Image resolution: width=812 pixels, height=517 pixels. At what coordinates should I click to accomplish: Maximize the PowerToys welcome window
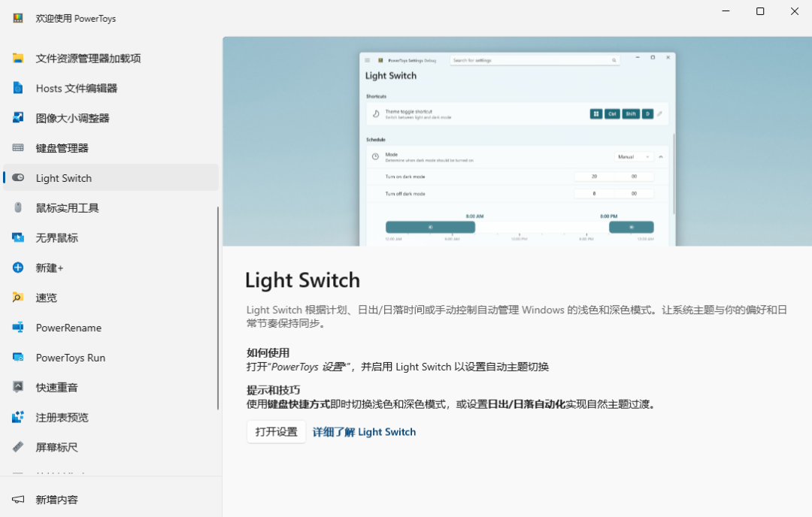[760, 11]
